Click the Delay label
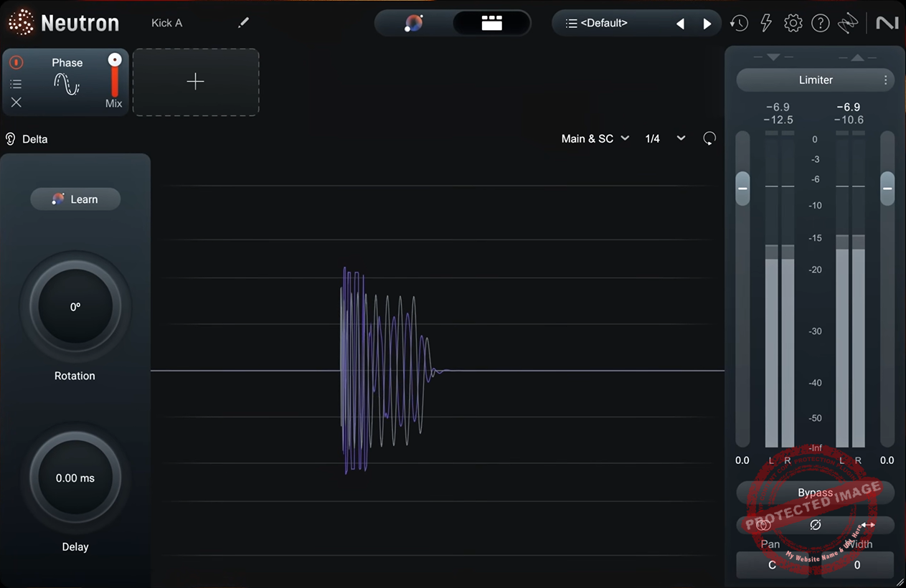 [x=75, y=546]
